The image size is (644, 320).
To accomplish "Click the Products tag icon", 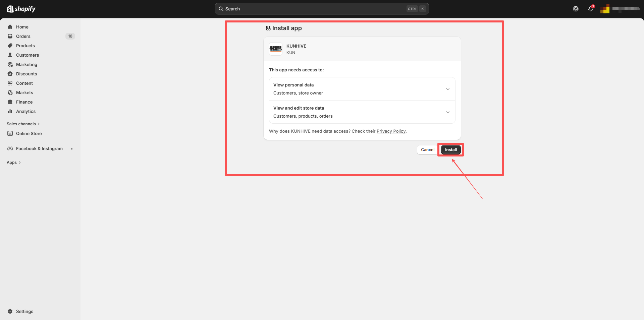I will 10,46.
